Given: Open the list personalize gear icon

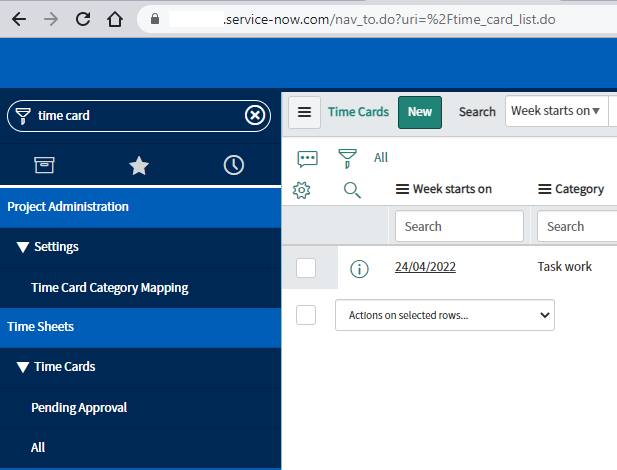Looking at the screenshot, I should pyautogui.click(x=301, y=190).
